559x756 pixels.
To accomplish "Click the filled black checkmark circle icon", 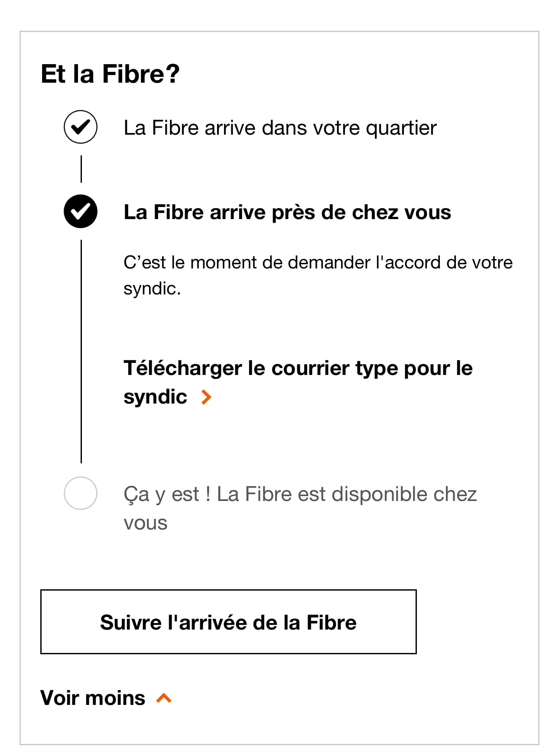I will [81, 212].
